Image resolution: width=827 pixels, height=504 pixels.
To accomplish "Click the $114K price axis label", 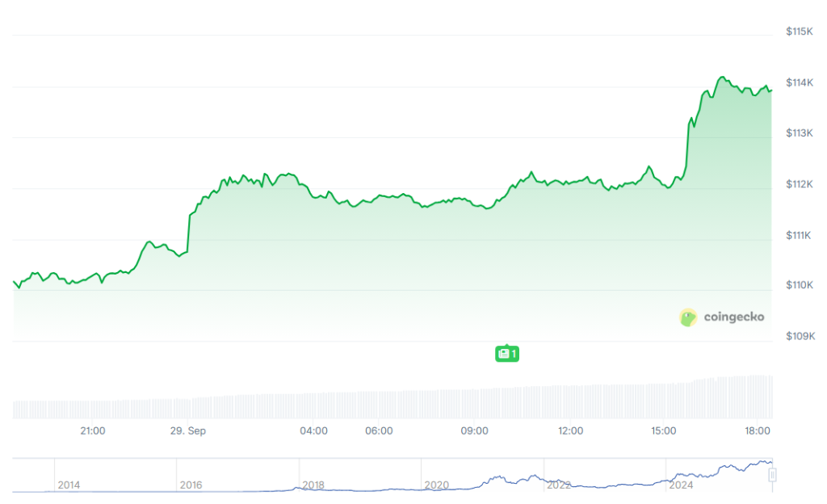I will coord(800,82).
